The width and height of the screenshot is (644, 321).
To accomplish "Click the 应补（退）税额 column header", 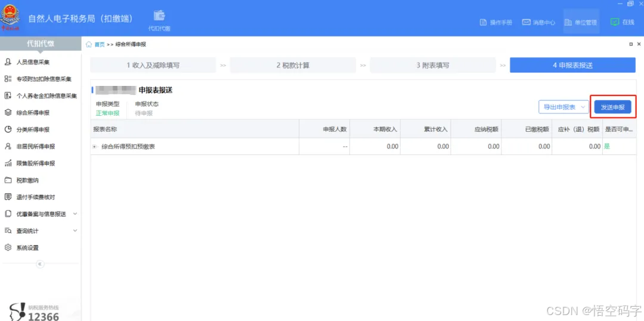I will 578,129.
